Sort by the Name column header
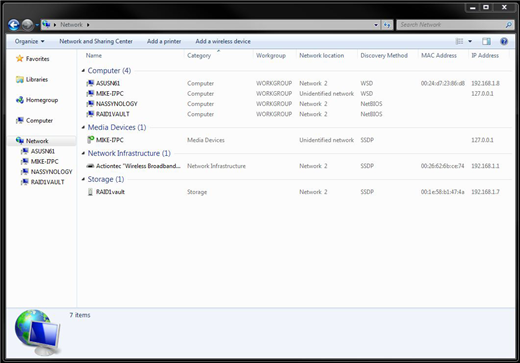This screenshot has width=520, height=363. pyautogui.click(x=94, y=55)
